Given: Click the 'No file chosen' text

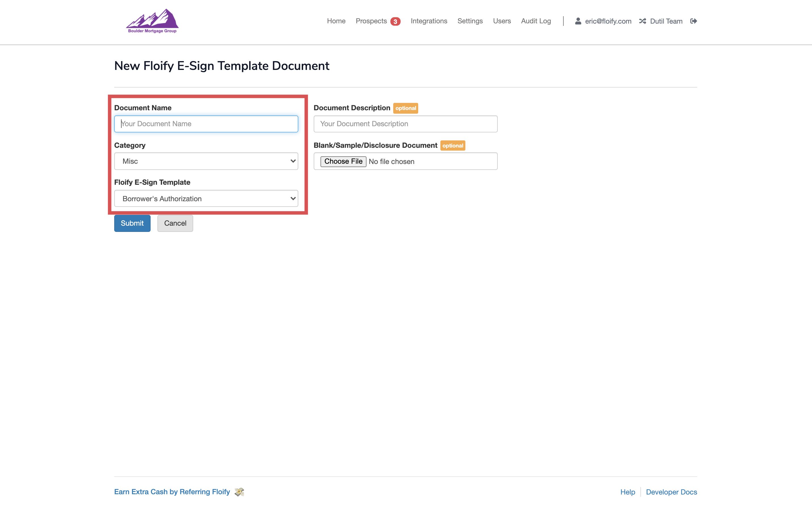Looking at the screenshot, I should [392, 162].
